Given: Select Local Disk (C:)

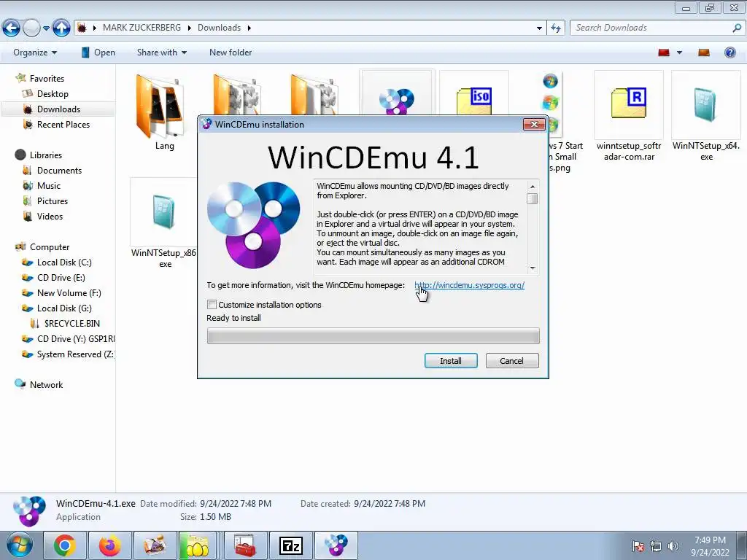Looking at the screenshot, I should pyautogui.click(x=64, y=262).
